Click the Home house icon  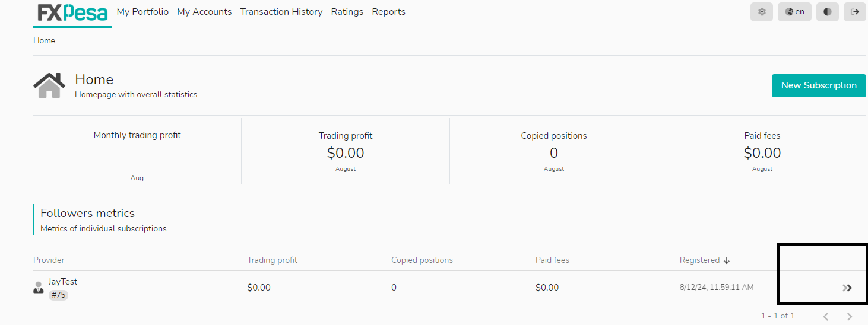click(x=49, y=85)
